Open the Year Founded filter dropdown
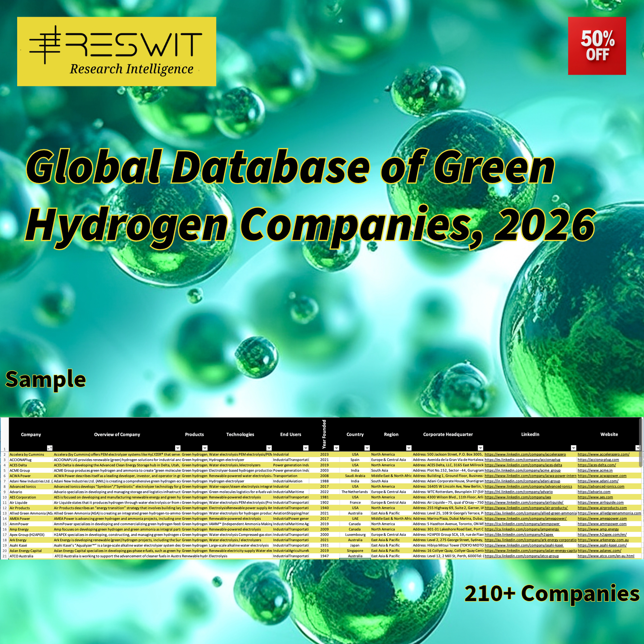 click(336, 448)
